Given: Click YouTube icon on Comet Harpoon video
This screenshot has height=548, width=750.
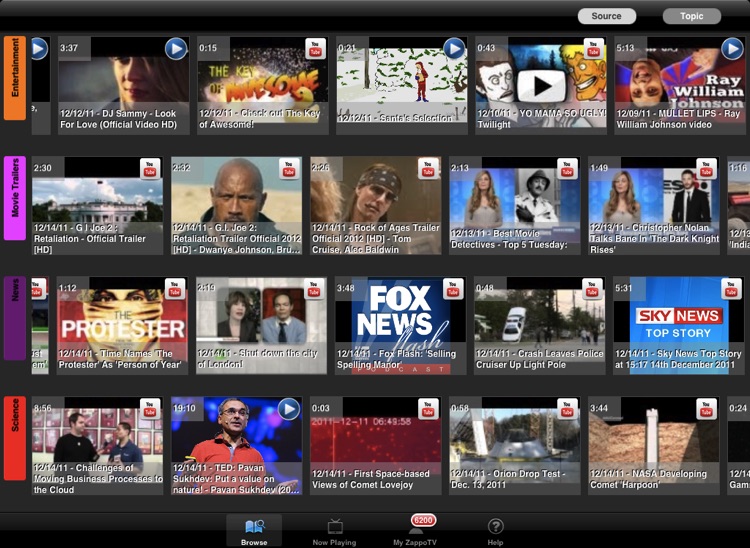Looking at the screenshot, I should pyautogui.click(x=706, y=409).
